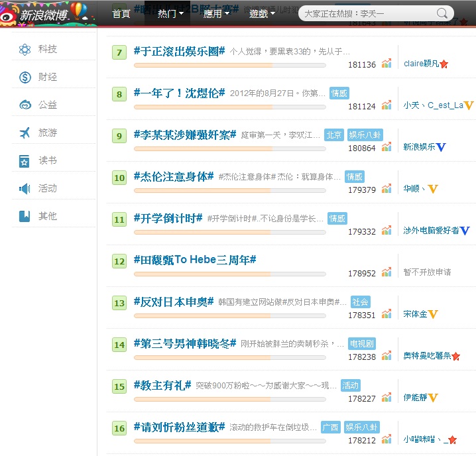Open the 其他 bookmark icon
The image size is (476, 456).
click(25, 217)
